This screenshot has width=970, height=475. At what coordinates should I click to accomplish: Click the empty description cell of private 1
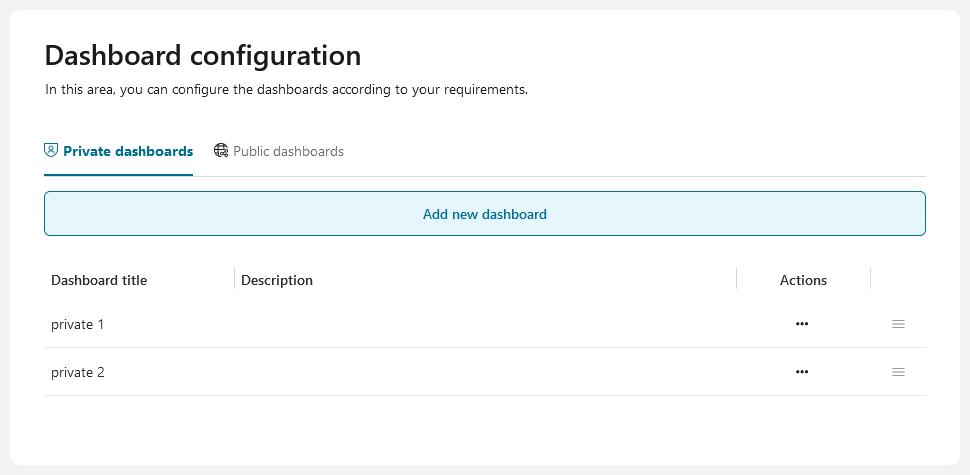pyautogui.click(x=485, y=325)
